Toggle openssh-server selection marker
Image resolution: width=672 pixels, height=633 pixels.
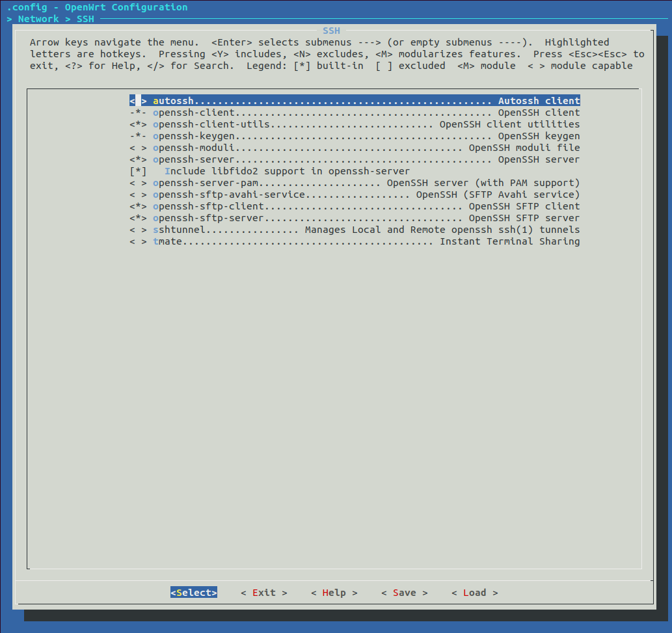(138, 159)
